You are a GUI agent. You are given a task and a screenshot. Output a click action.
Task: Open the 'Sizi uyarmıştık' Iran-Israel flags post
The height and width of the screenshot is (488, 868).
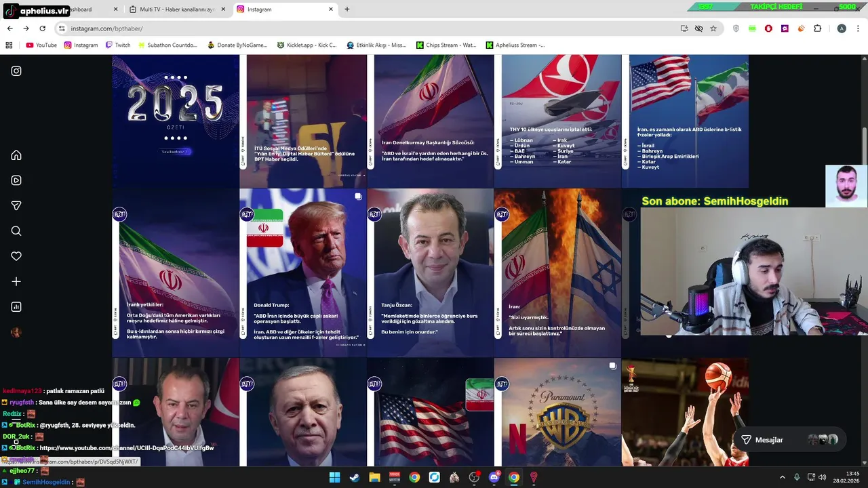557,272
